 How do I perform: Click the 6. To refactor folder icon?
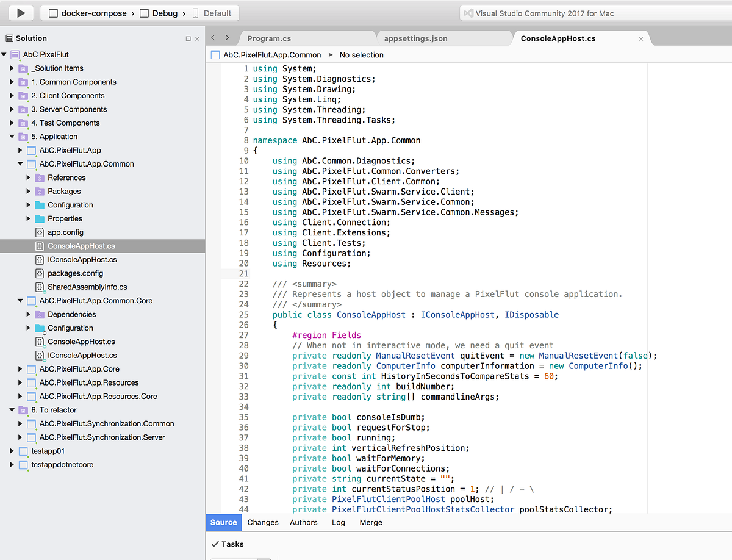coord(23,410)
